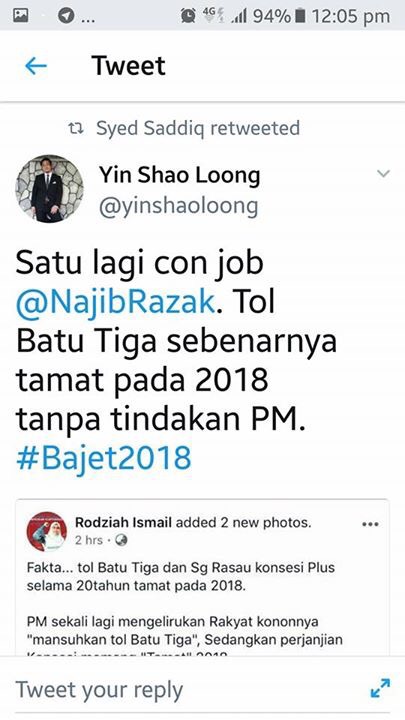Tap the alarm clock status icon
The width and height of the screenshot is (405, 720).
coord(188,16)
